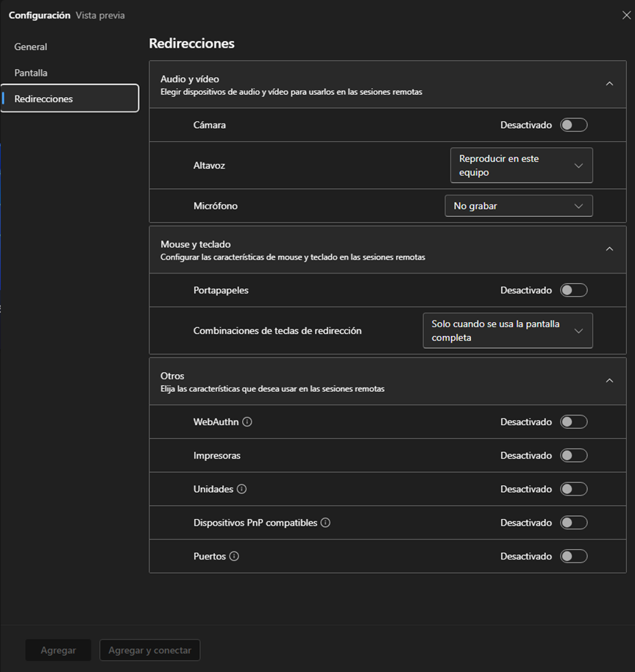Collapse the Mouse y teclado section
635x672 pixels.
pos(609,249)
